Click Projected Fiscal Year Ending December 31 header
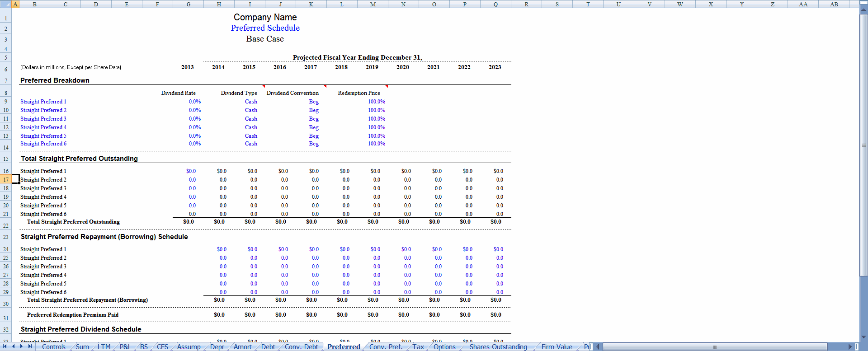This screenshot has width=868, height=351. coord(358,57)
